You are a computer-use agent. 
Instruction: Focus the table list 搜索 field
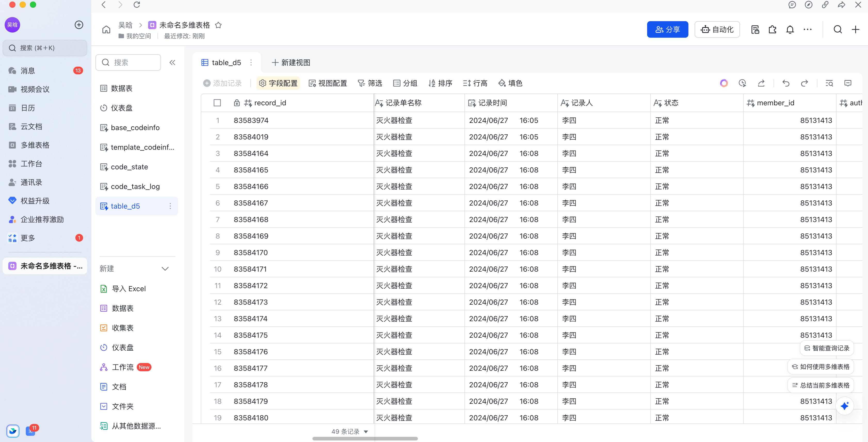click(x=128, y=62)
